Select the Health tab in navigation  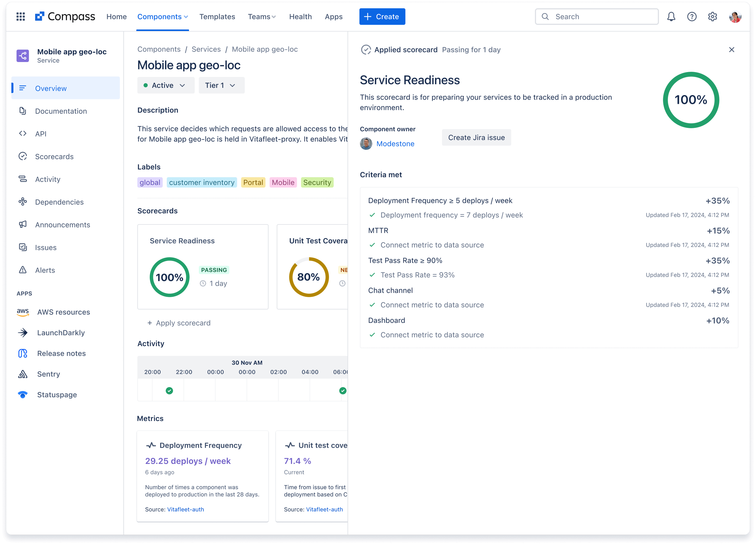(300, 16)
